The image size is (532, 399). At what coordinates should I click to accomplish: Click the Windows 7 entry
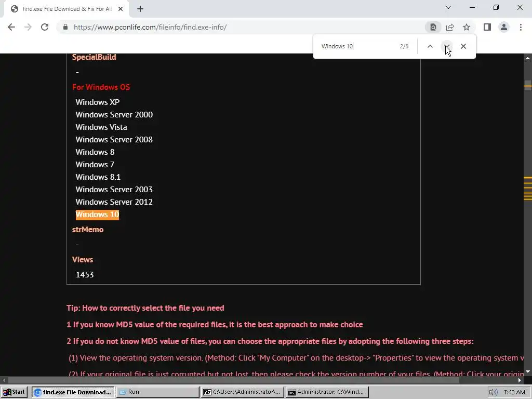tap(95, 165)
